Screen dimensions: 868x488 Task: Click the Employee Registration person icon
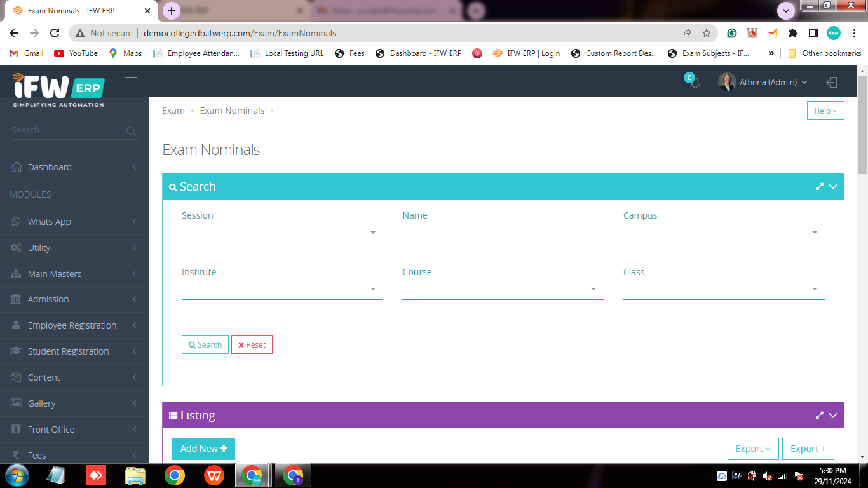(16, 325)
